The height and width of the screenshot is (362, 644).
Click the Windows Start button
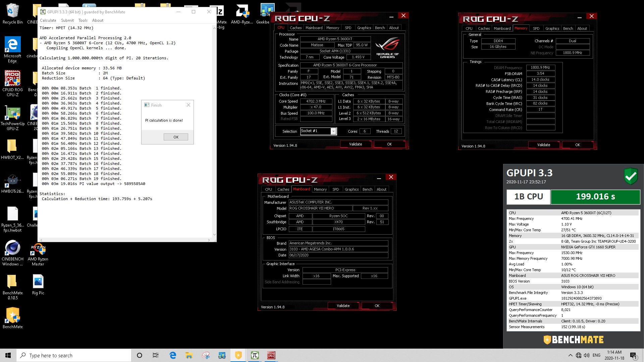tap(8, 355)
